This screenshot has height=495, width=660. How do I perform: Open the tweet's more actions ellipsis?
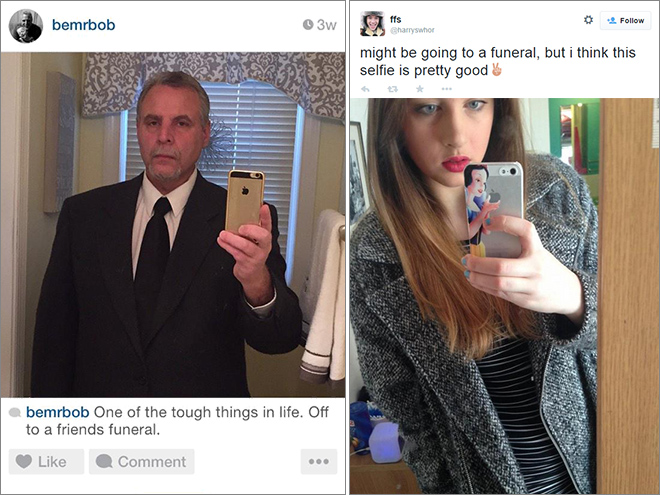tap(447, 89)
